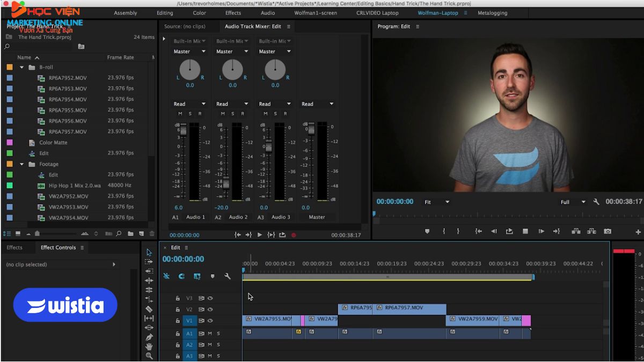The width and height of the screenshot is (644, 362).
Task: Open Full playback resolution dropdown
Action: tap(573, 202)
